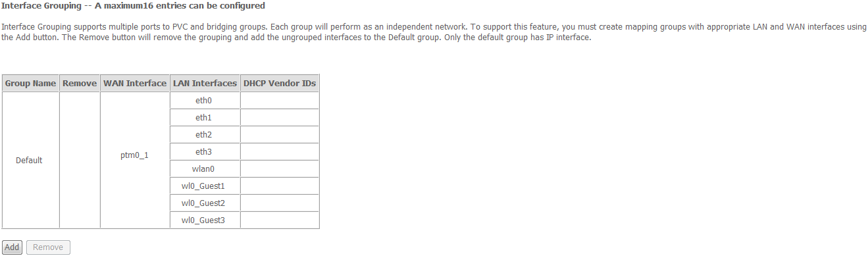This screenshot has width=868, height=256.
Task: Select the wlan0 interface cell
Action: 205,169
